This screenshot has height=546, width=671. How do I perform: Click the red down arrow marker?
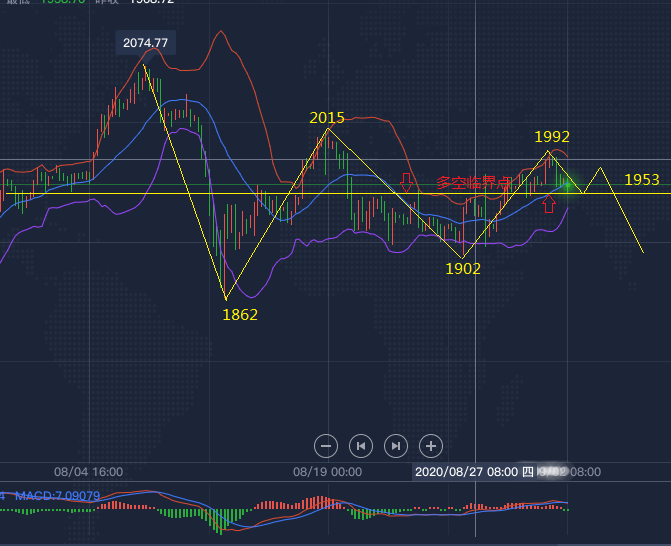click(x=406, y=182)
